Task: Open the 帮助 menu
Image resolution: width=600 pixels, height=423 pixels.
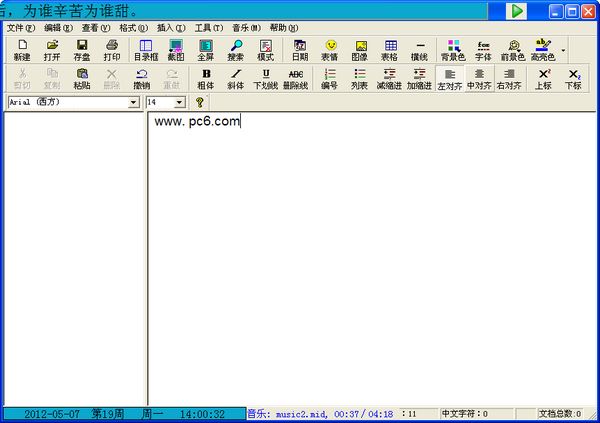Action: (284, 28)
